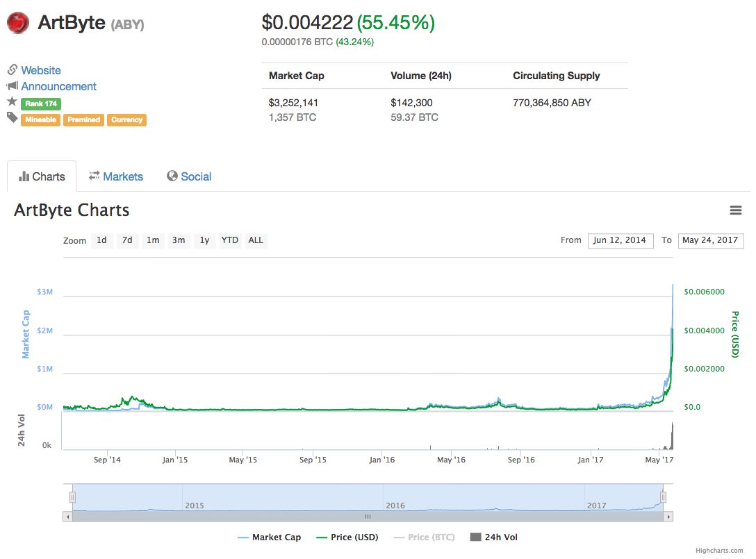Screen dimensions: 756x559
Task: Switch to the Markets tab
Action: point(116,176)
